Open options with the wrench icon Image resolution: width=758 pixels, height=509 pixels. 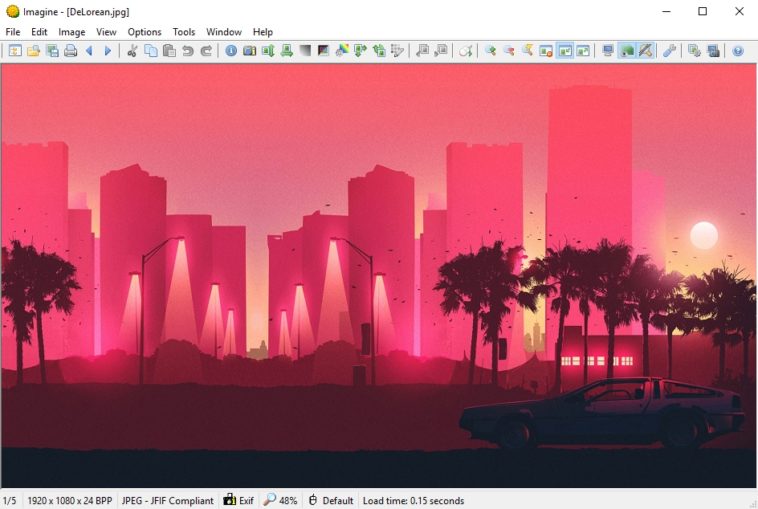[670, 50]
